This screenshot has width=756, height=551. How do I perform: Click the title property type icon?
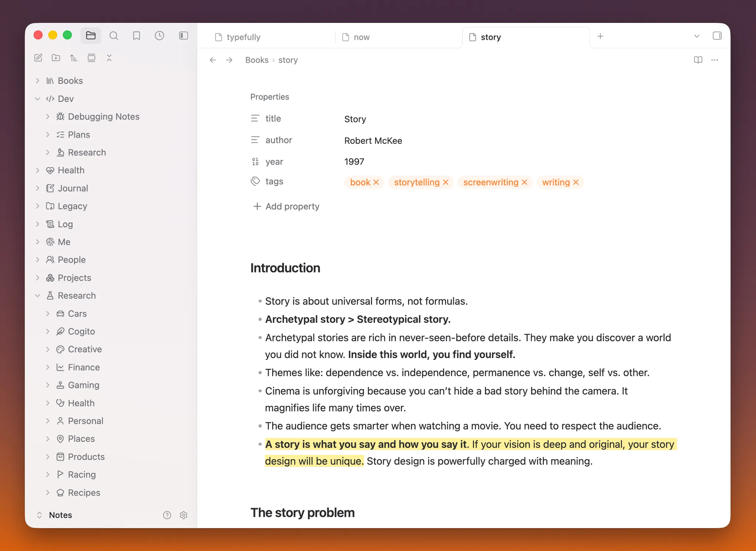click(255, 118)
